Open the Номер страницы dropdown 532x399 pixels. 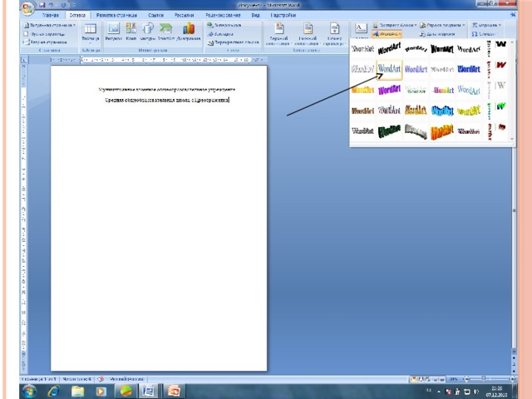point(334,34)
